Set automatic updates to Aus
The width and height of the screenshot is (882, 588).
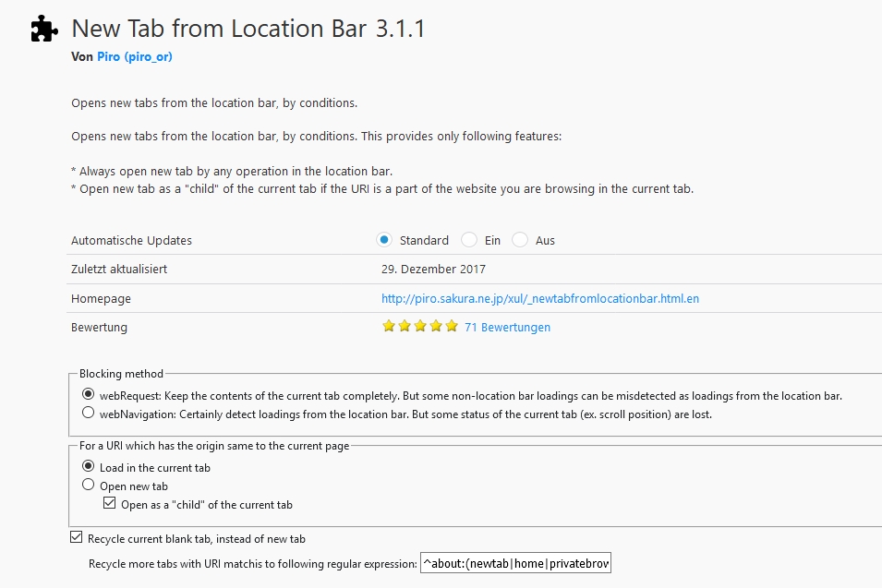coord(520,240)
